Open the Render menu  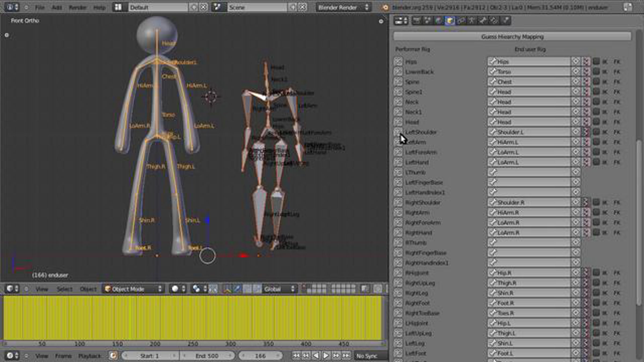tap(77, 7)
